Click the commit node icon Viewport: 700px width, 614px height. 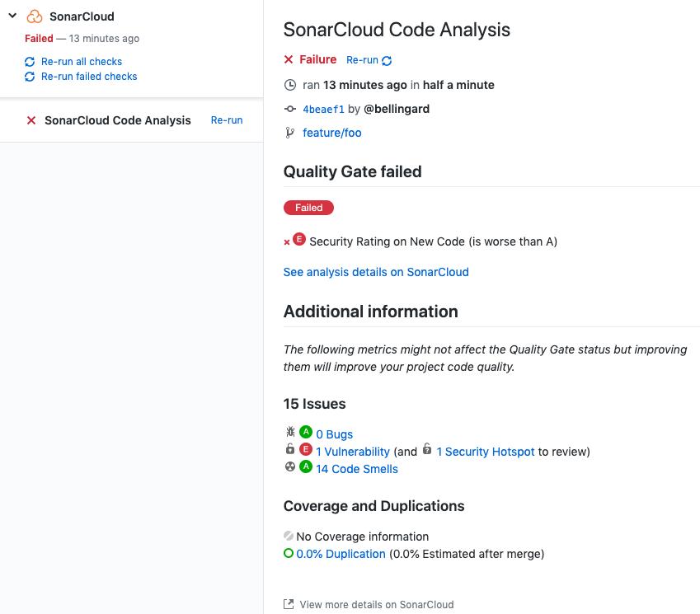pyautogui.click(x=290, y=109)
